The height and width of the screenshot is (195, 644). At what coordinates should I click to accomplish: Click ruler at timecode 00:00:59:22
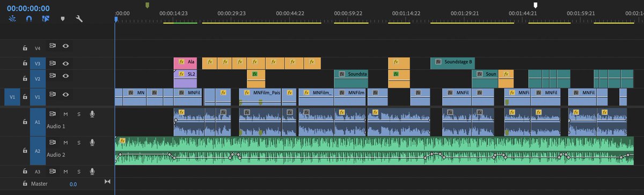(x=348, y=13)
